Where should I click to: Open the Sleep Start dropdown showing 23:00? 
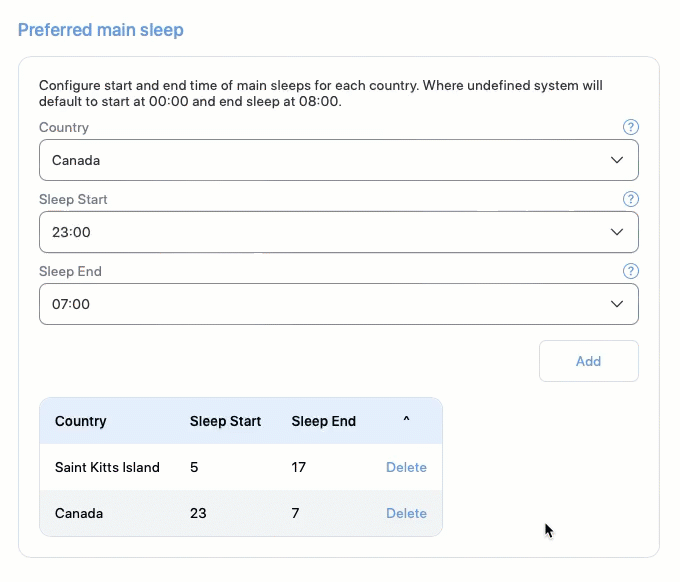pos(339,232)
